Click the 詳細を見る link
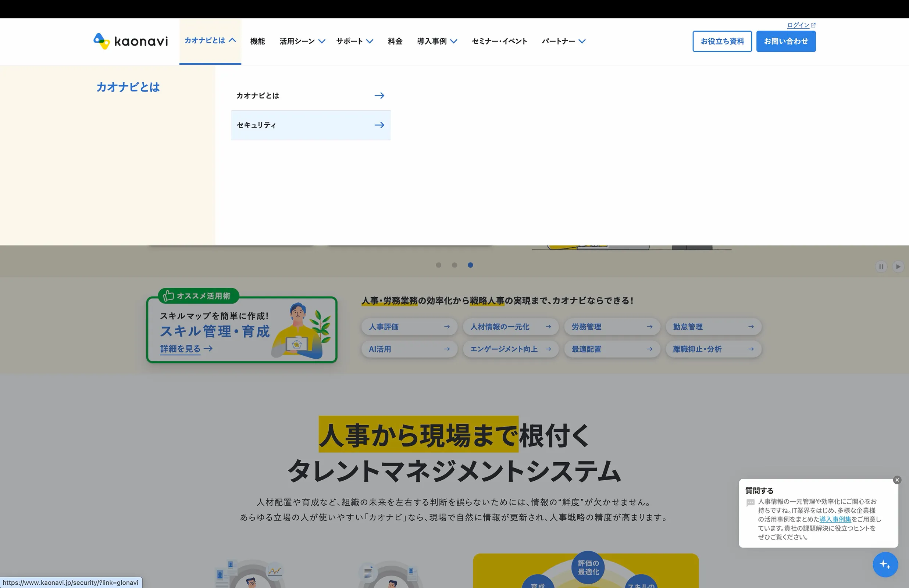The width and height of the screenshot is (909, 588). coord(180,349)
